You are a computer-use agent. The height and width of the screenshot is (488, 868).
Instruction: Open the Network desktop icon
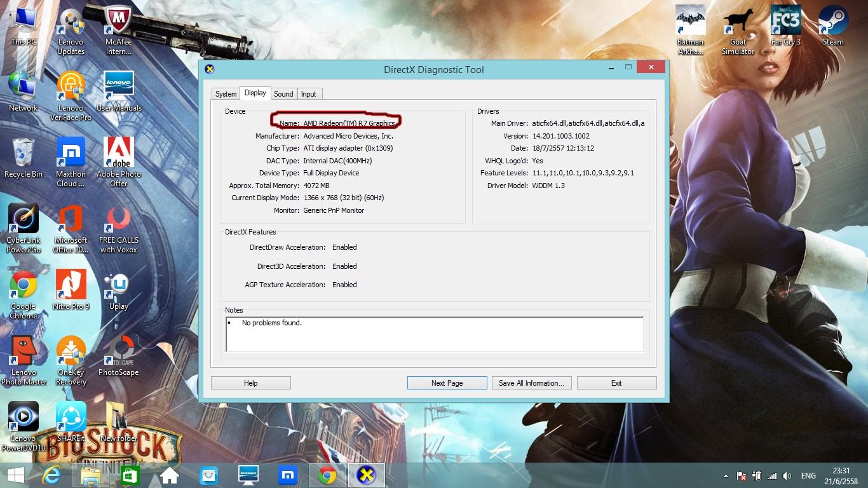pos(24,92)
